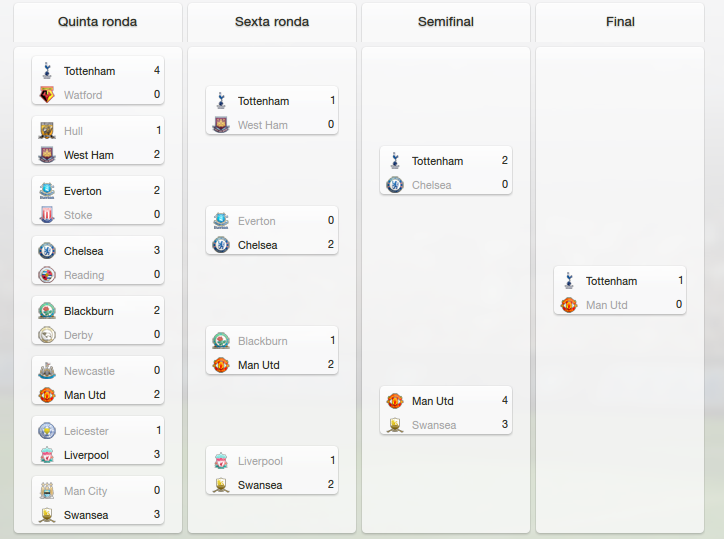Select the Final column header
The image size is (724, 539).
click(620, 22)
